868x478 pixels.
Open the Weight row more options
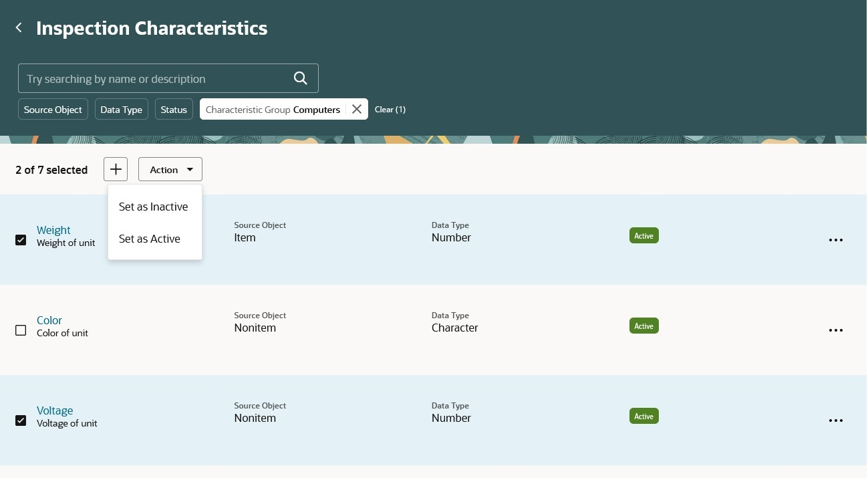pos(835,240)
